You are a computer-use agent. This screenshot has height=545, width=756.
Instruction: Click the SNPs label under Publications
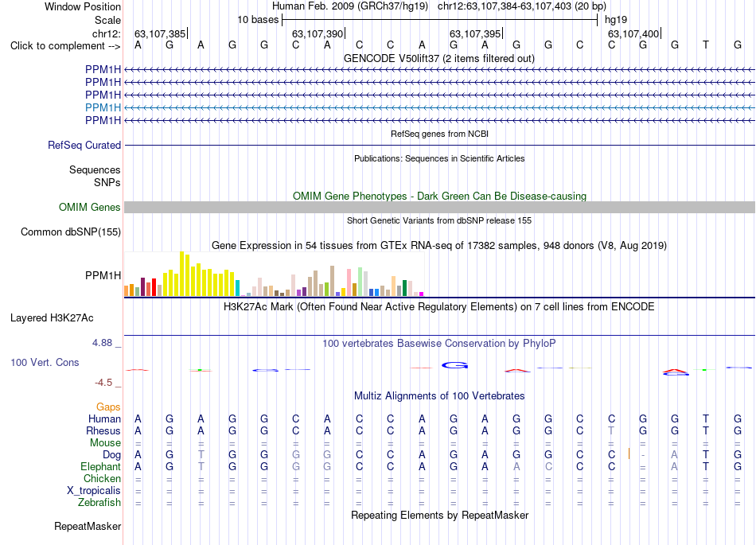pos(107,183)
